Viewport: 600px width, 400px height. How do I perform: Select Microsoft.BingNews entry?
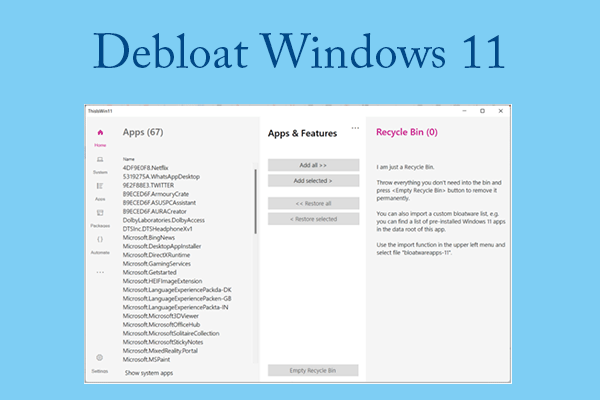pyautogui.click(x=148, y=237)
